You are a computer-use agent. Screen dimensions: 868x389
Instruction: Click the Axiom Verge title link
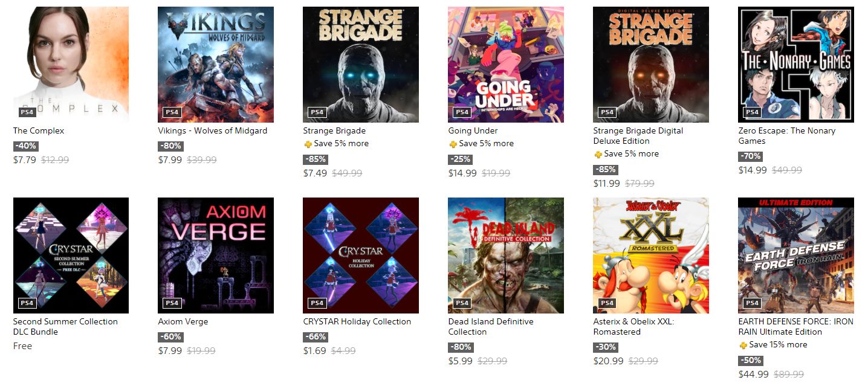183,322
